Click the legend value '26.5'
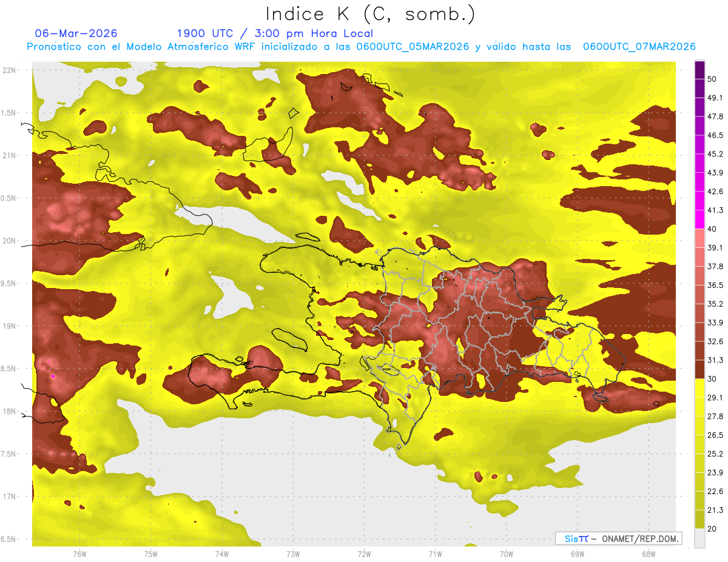This screenshot has width=728, height=562. [715, 435]
